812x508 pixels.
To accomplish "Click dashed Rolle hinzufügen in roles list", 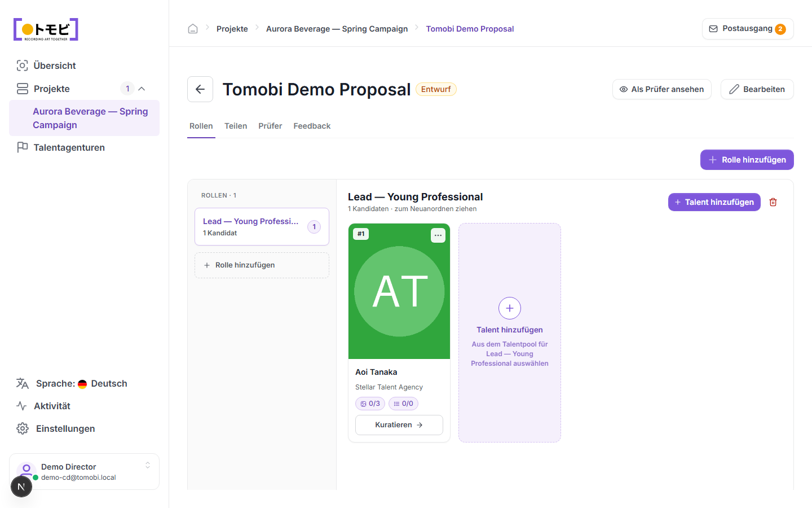I will 262,265.
